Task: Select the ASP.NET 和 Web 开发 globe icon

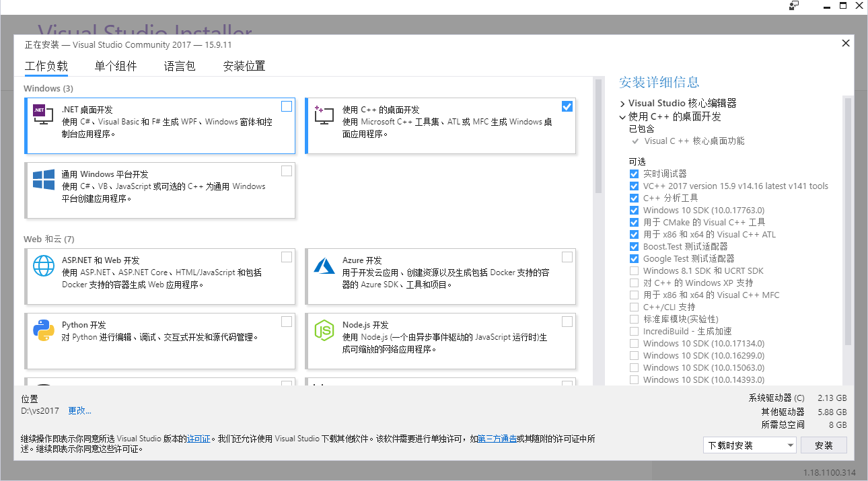Action: [43, 266]
